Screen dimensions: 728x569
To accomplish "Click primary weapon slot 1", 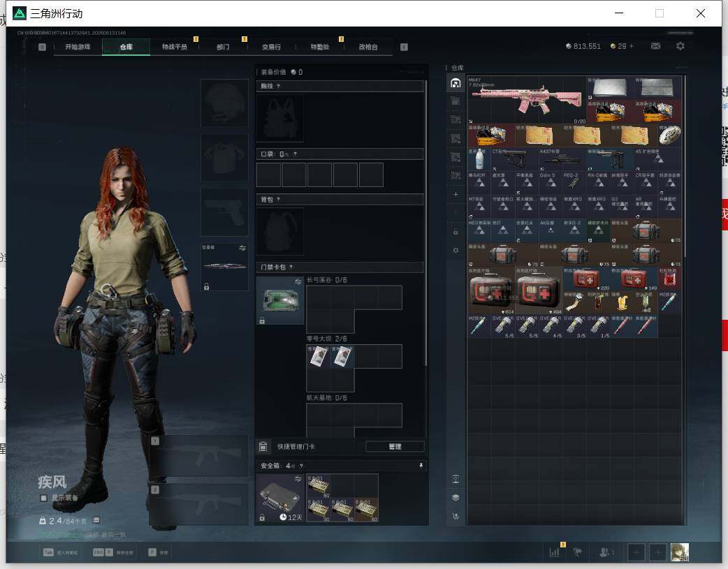I will (198, 456).
